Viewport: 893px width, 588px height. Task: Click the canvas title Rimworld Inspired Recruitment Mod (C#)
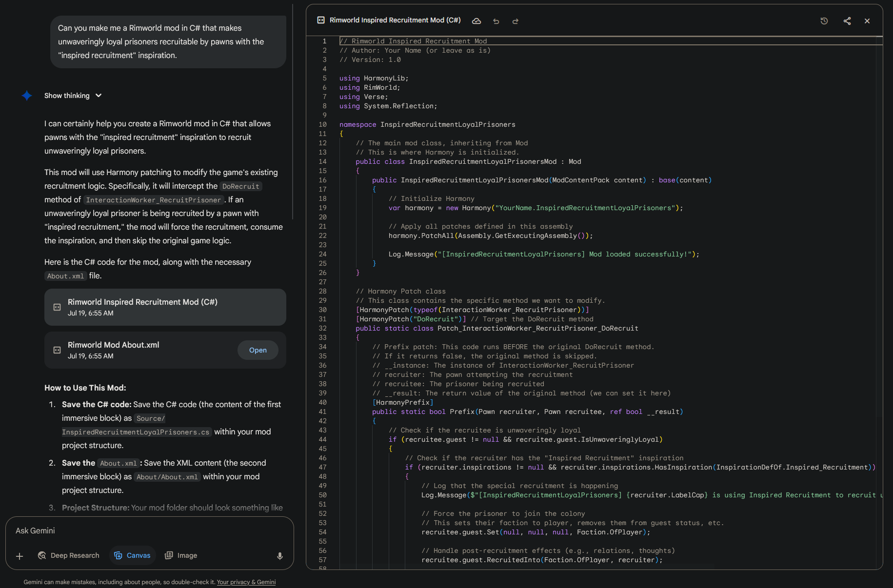pyautogui.click(x=395, y=20)
